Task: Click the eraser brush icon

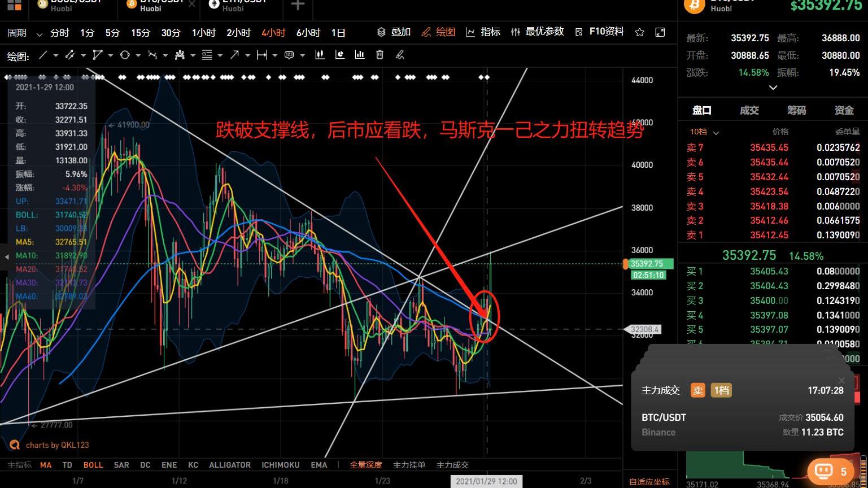Action: (400, 55)
